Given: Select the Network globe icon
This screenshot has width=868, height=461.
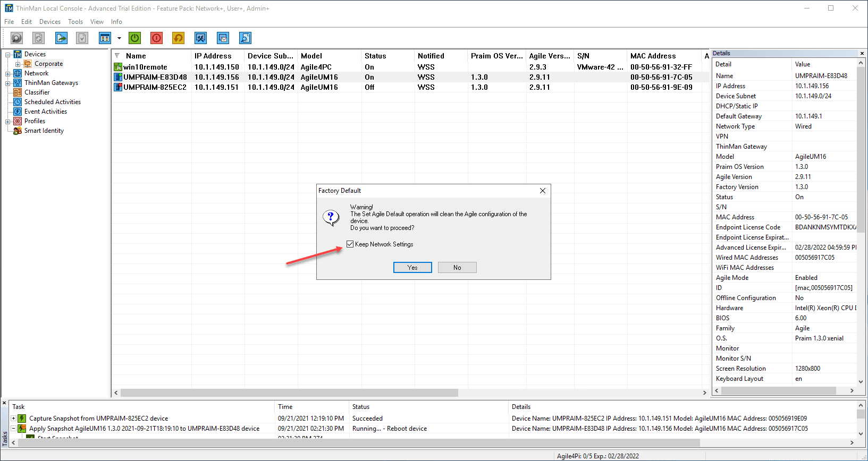Looking at the screenshot, I should [18, 73].
